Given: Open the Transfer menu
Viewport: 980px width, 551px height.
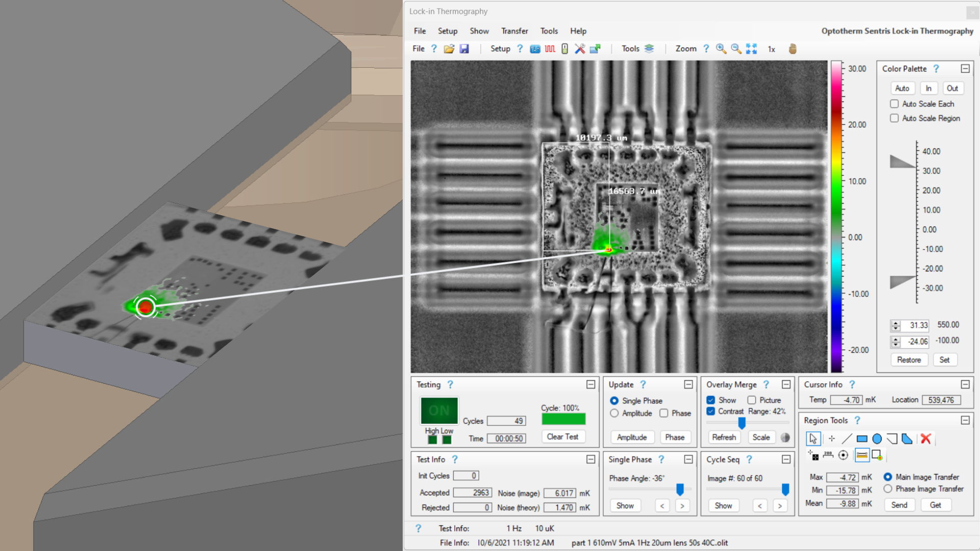Looking at the screenshot, I should 514,31.
